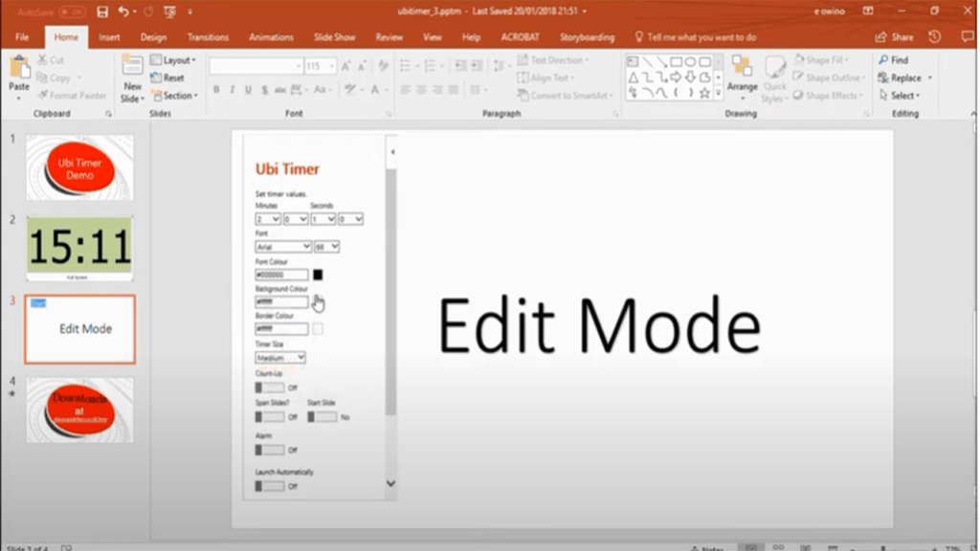Click the center text alignment icon

coord(422,89)
